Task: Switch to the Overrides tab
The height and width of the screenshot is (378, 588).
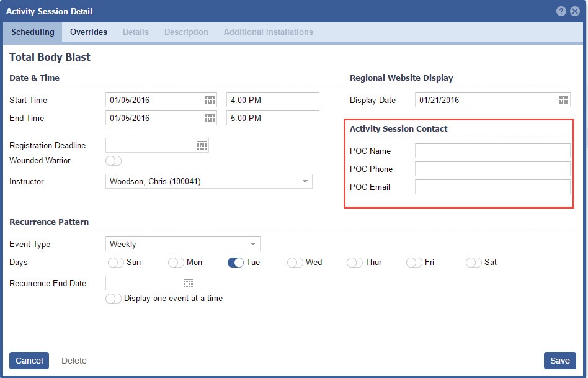Action: point(89,32)
